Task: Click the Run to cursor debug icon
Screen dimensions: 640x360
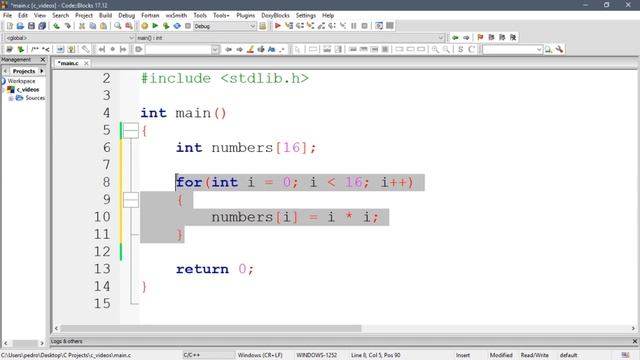Action: [x=289, y=26]
